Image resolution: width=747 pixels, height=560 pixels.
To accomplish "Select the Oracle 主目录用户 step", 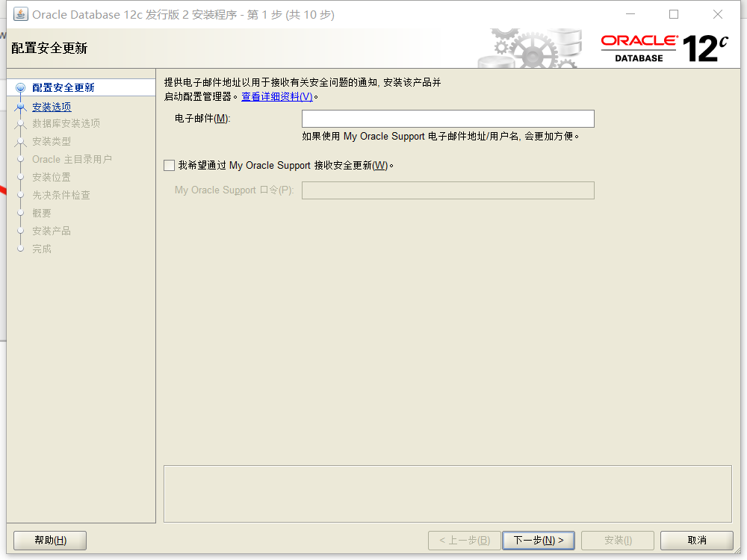I will (x=72, y=159).
